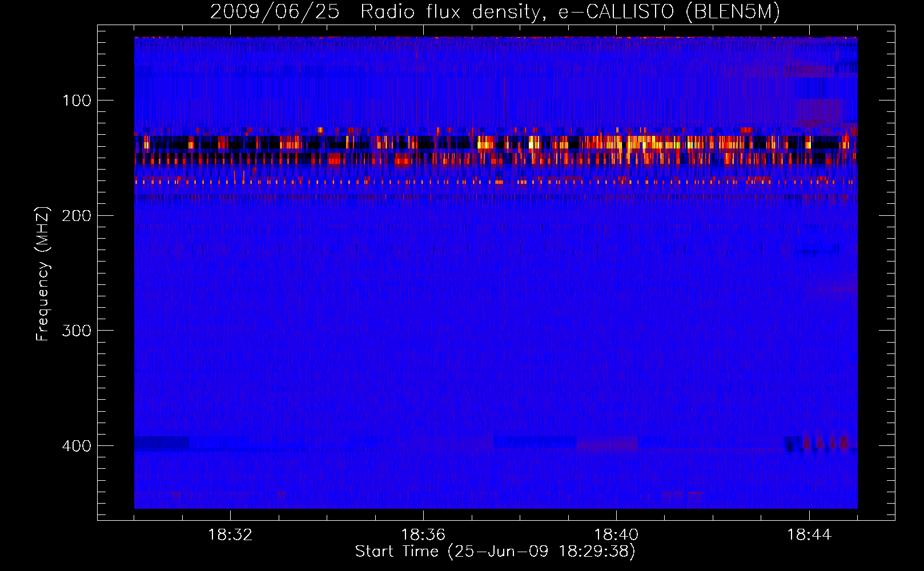Click the 18:40 time tick label

pyautogui.click(x=616, y=535)
